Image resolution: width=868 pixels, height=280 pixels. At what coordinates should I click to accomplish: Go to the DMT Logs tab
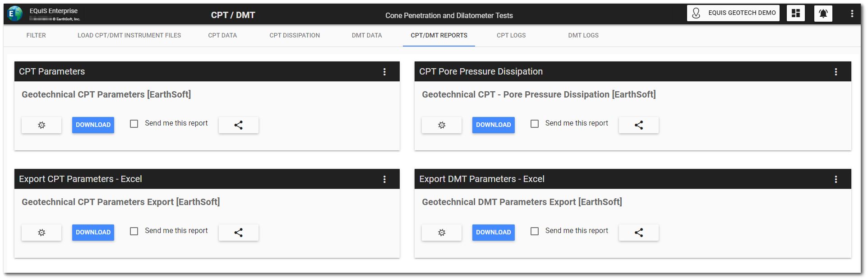point(583,35)
